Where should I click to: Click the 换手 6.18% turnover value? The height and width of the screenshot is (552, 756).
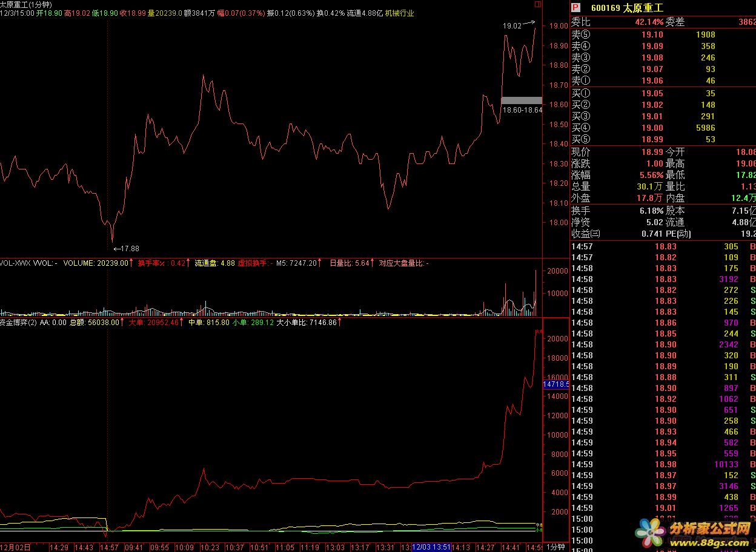tap(651, 211)
